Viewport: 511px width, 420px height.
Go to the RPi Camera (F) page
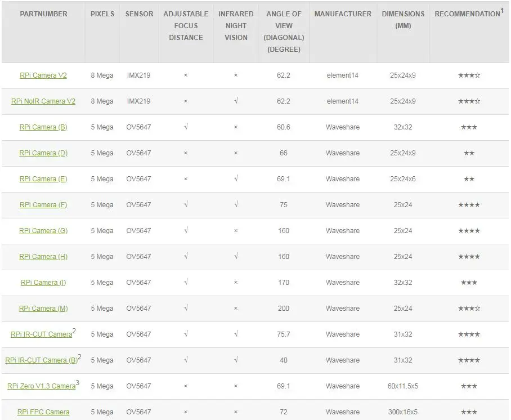click(43, 205)
